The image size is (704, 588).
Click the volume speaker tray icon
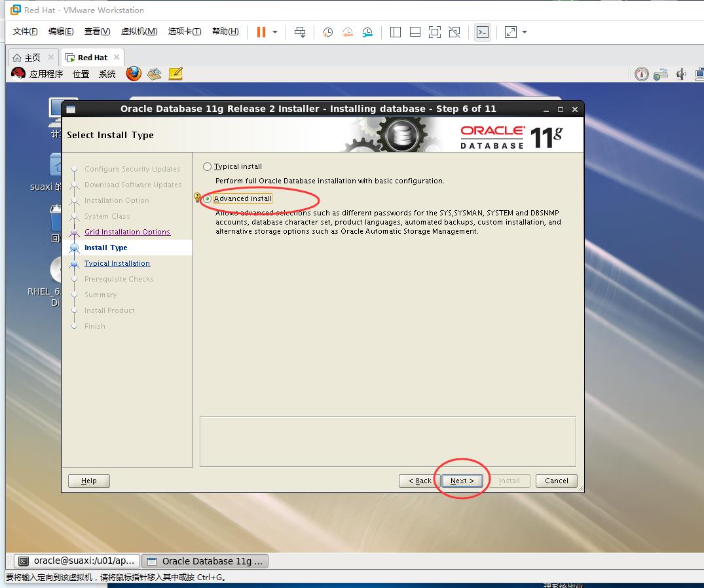coord(681,74)
